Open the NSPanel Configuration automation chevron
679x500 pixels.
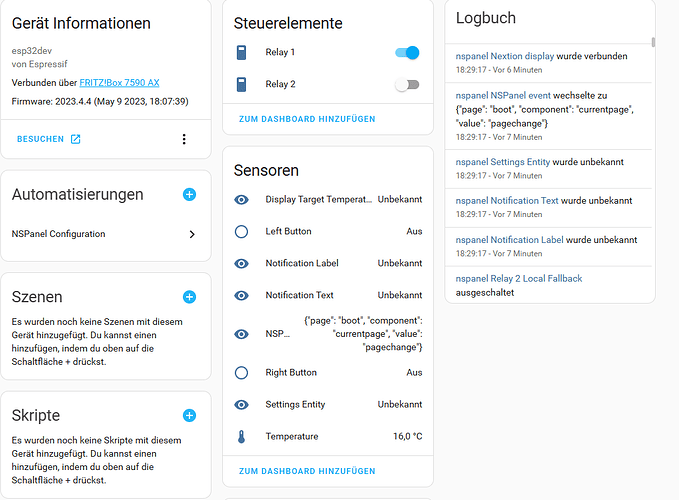pos(192,234)
